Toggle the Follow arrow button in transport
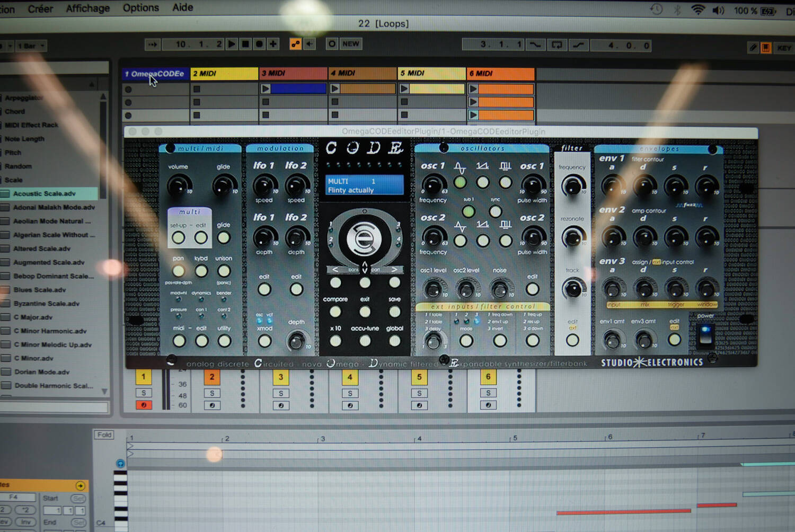The height and width of the screenshot is (532, 795). (x=153, y=45)
